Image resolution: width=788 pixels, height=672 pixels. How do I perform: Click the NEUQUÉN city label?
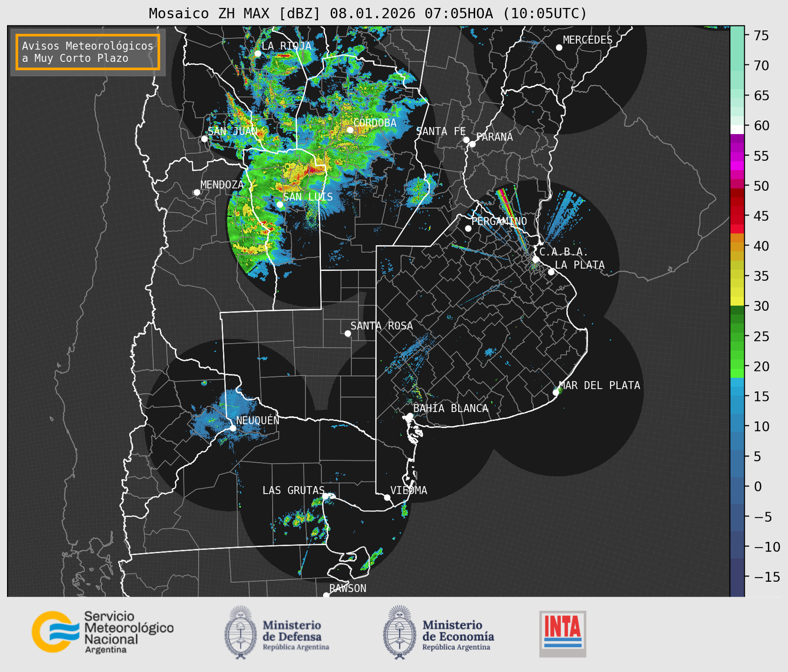tap(258, 420)
